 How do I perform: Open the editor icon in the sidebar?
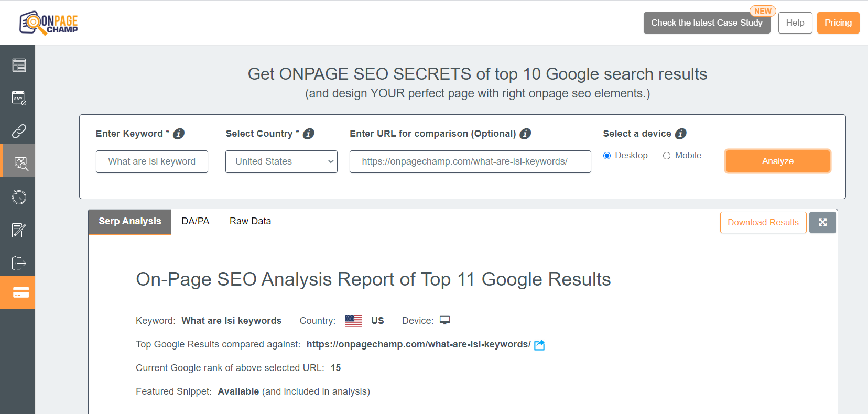point(18,230)
